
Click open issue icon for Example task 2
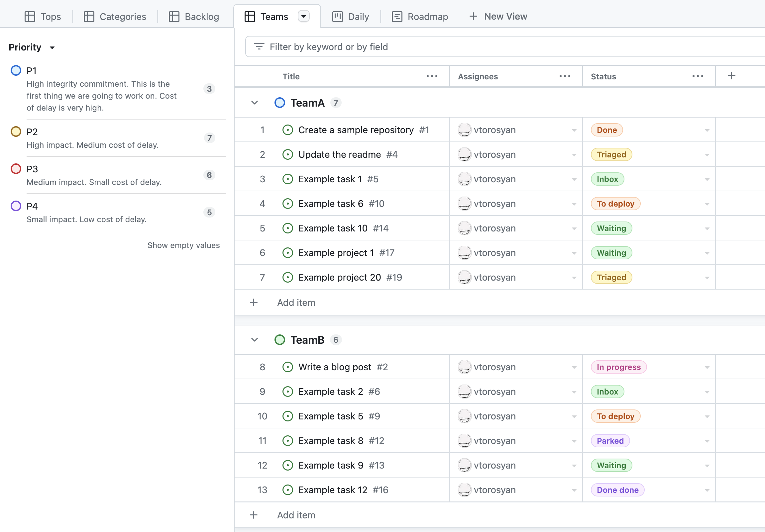pos(287,392)
